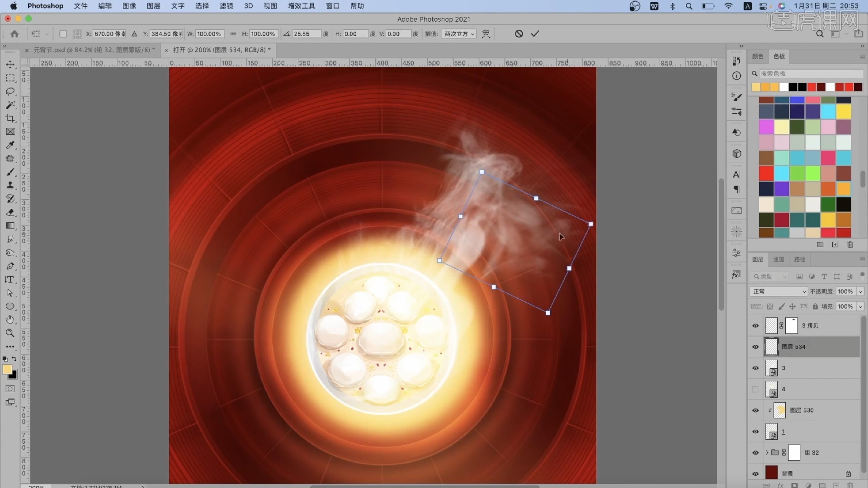Click the X position field 670.00

[109, 34]
